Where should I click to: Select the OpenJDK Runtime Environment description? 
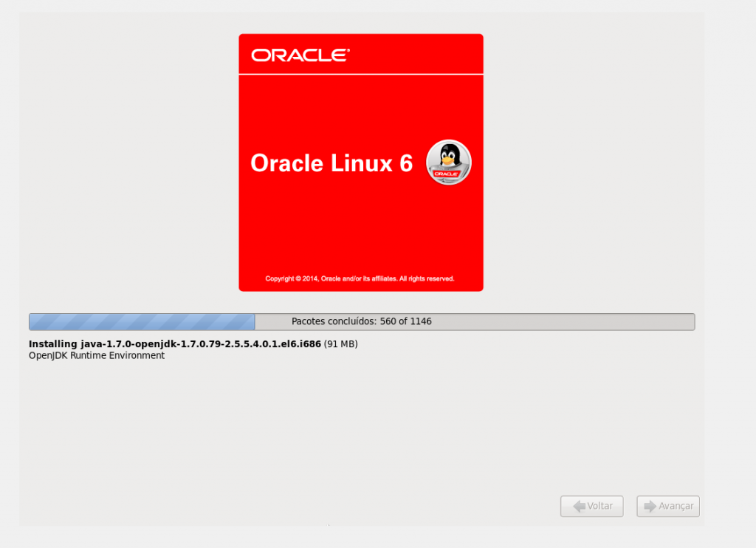coord(96,355)
